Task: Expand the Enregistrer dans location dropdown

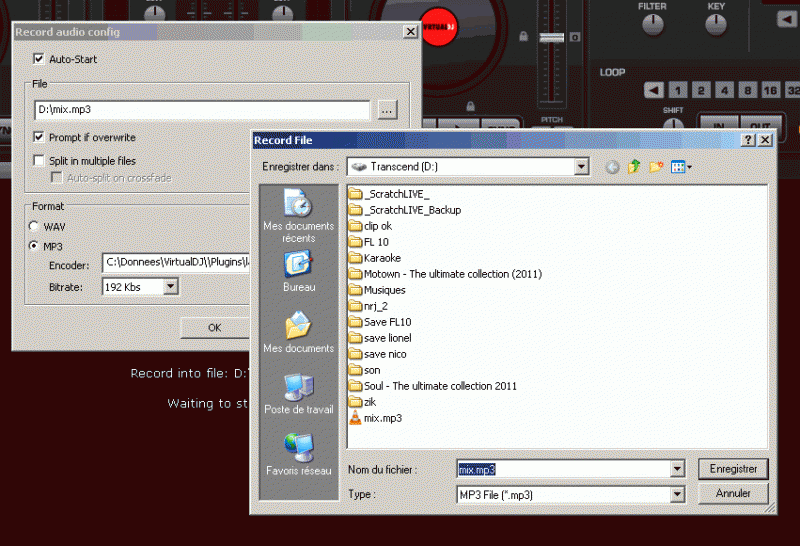Action: [581, 166]
